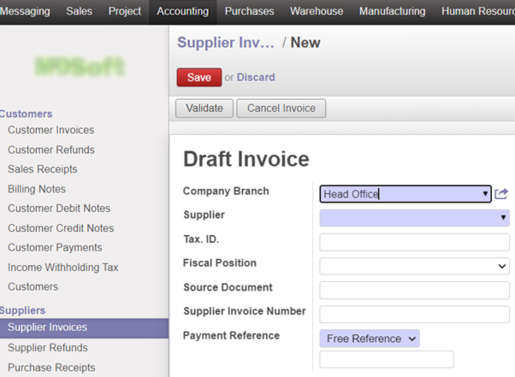Image resolution: width=515 pixels, height=377 pixels.
Task: Click the red Save button
Action: coord(199,77)
